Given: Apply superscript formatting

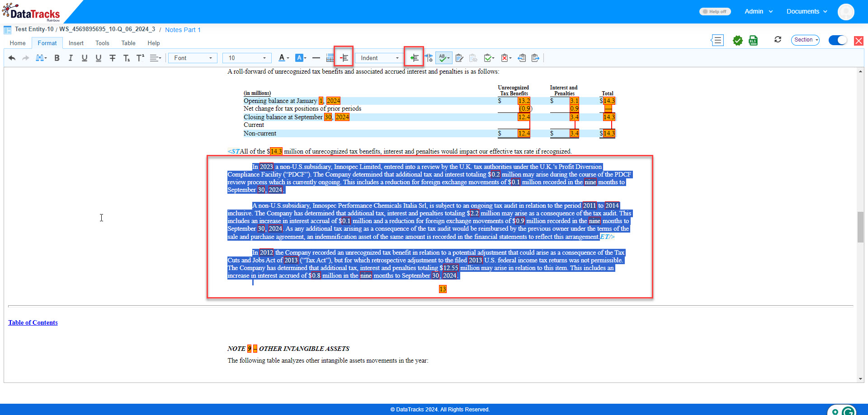Looking at the screenshot, I should click(141, 58).
